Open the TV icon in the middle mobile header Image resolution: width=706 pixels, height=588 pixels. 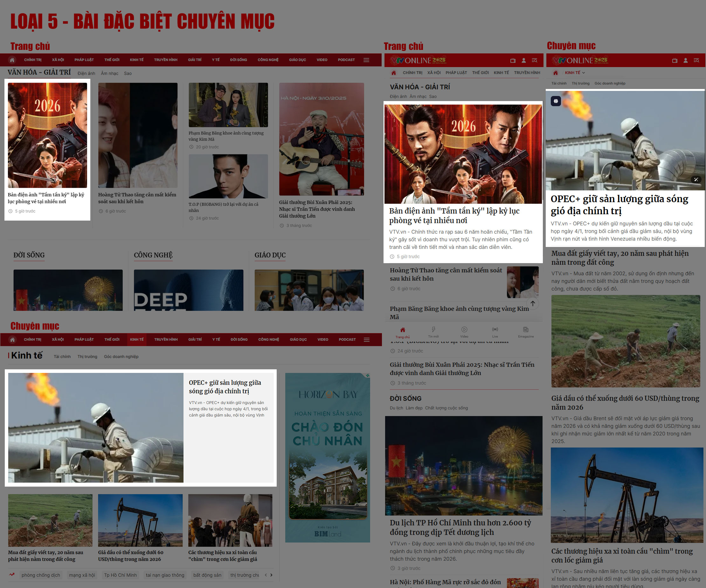(513, 60)
